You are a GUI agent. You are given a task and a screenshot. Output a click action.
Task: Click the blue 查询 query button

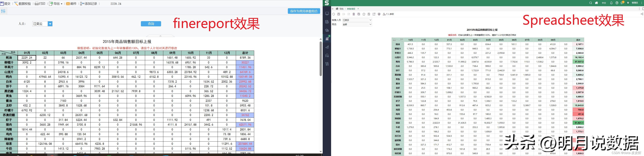point(151,24)
